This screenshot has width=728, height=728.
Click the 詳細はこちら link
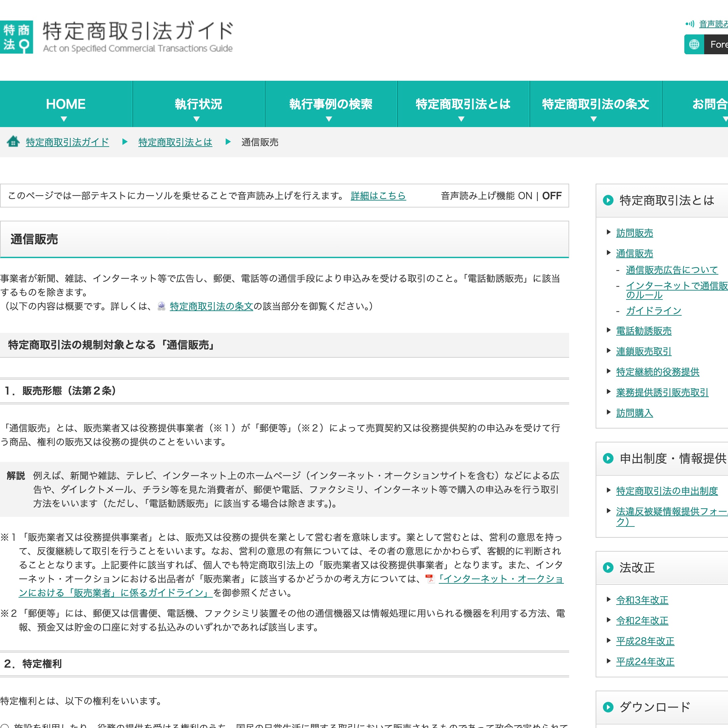[x=378, y=196]
